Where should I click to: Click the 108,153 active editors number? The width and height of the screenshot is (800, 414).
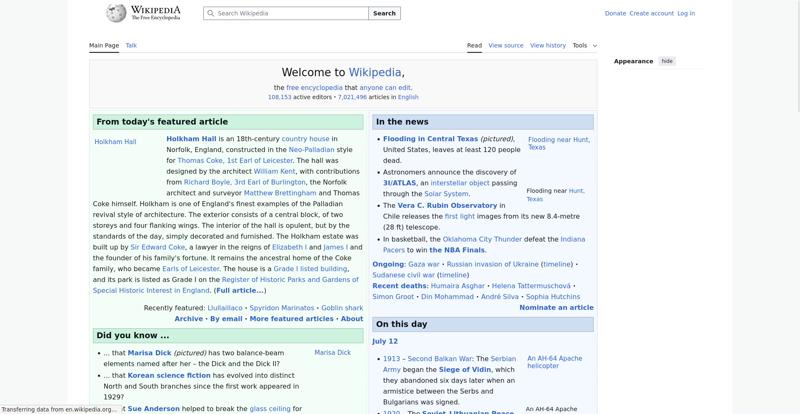pyautogui.click(x=280, y=97)
